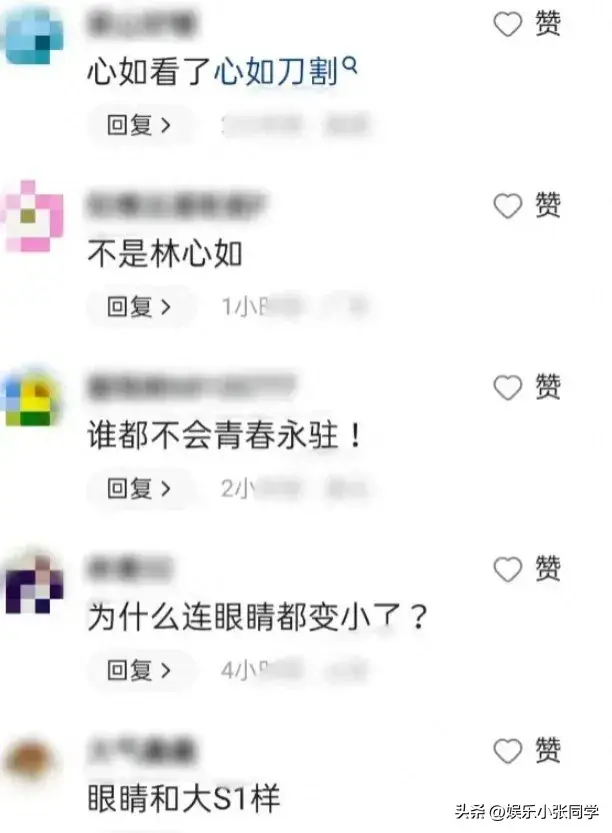This screenshot has height=833, width=612.
Task: Open brown round avatar of fifth commenter
Action: [30, 761]
